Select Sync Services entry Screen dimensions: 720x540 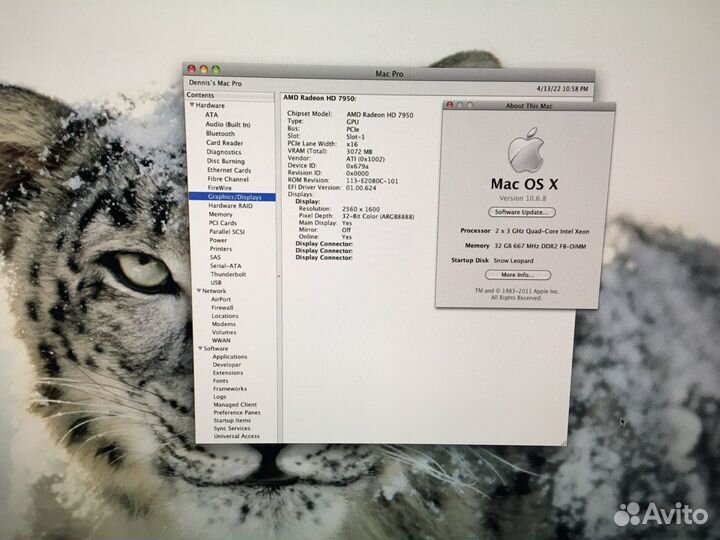(x=232, y=428)
